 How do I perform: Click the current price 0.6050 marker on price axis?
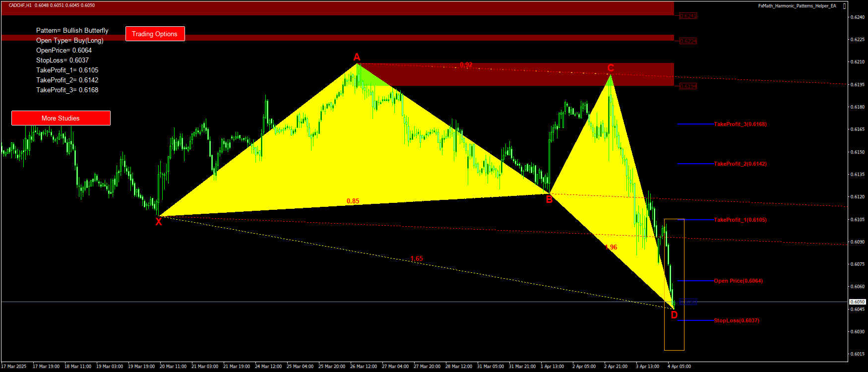coord(857,302)
